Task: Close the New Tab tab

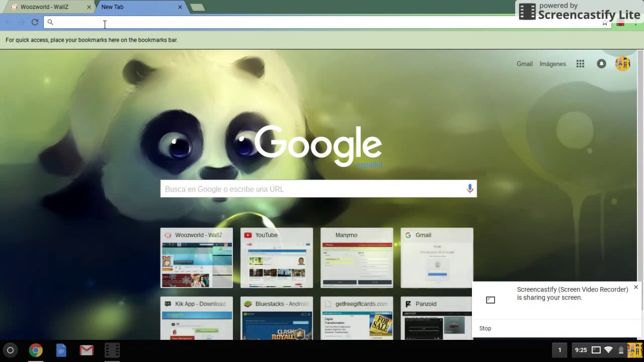Action: click(x=180, y=7)
